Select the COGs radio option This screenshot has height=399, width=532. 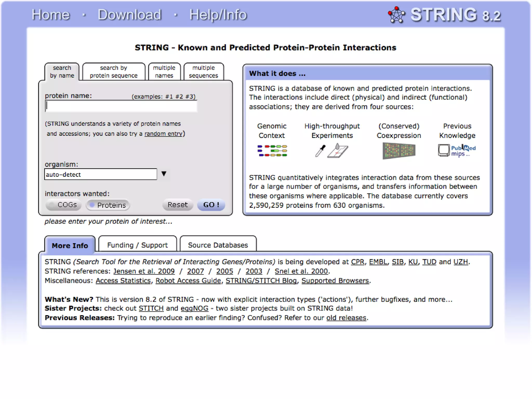pos(63,205)
